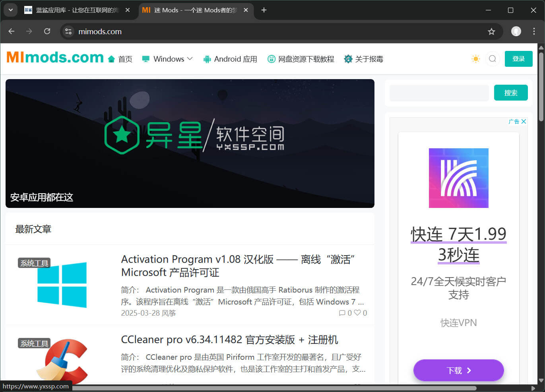This screenshot has height=392, width=545.
Task: Switch to the 蓝鲨应用库 tab
Action: pos(78,10)
